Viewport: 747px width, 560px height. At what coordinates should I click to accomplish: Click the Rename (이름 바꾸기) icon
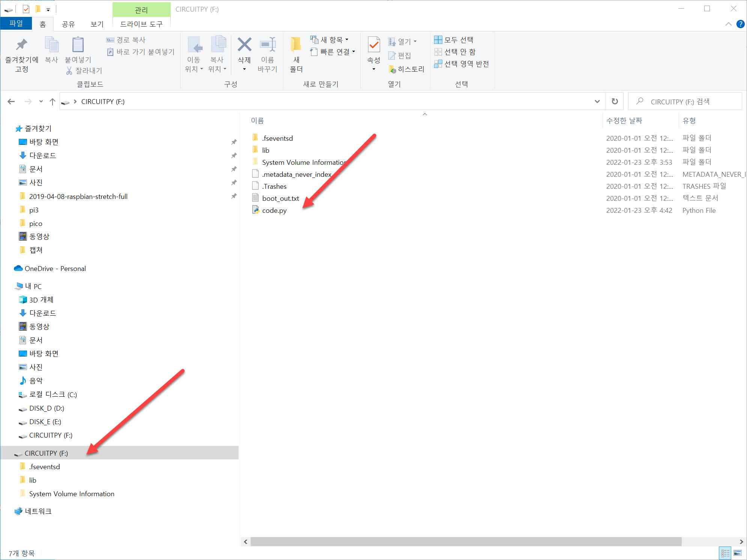coord(268,45)
